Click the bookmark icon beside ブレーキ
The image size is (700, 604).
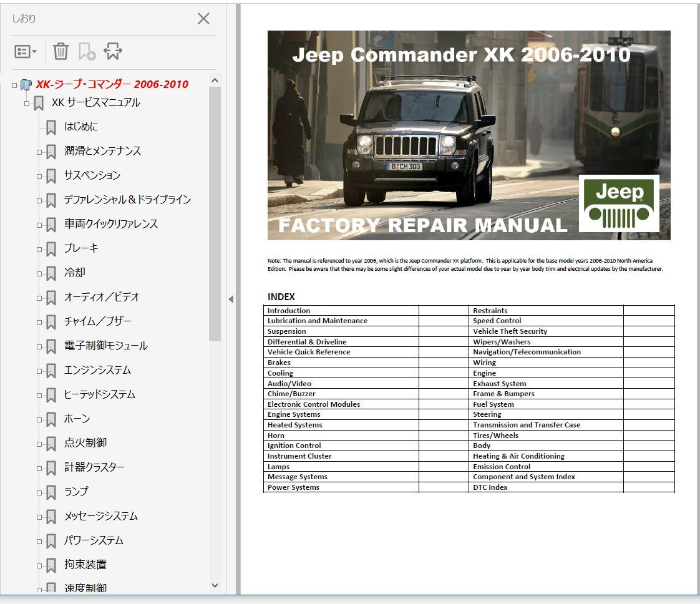click(x=51, y=249)
